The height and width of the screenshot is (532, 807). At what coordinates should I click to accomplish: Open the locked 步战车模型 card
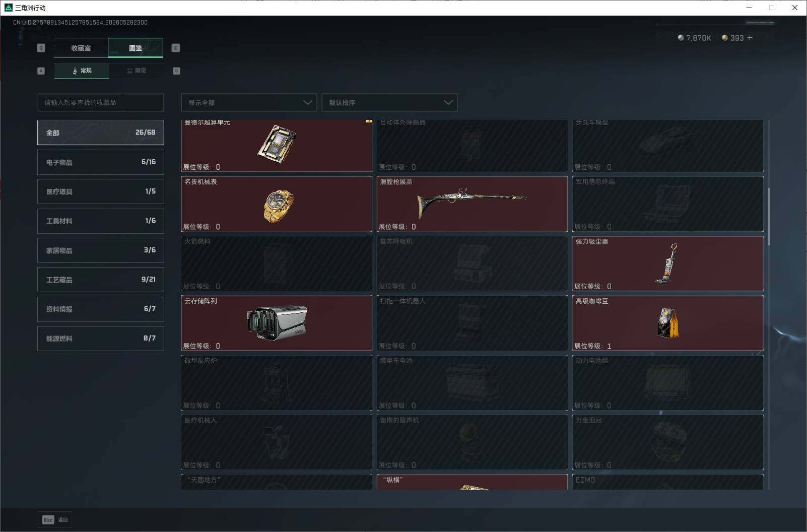tap(668, 146)
